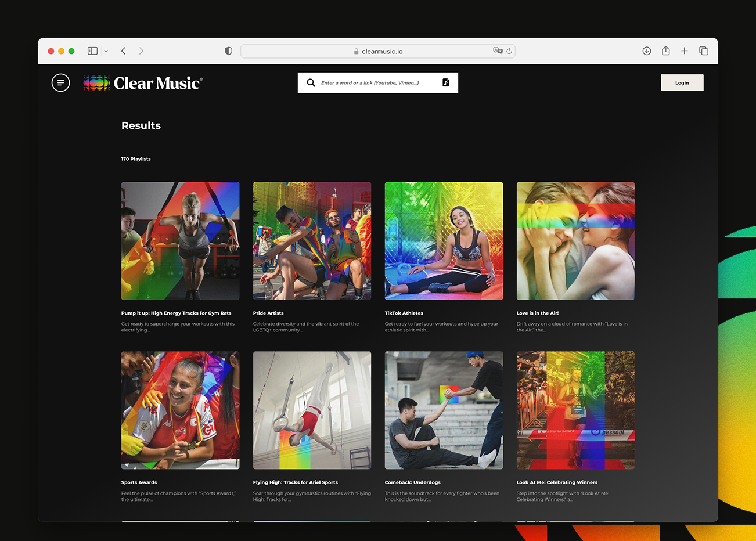Click the 'Sports Awards' title link
The width and height of the screenshot is (756, 541).
[x=139, y=482]
